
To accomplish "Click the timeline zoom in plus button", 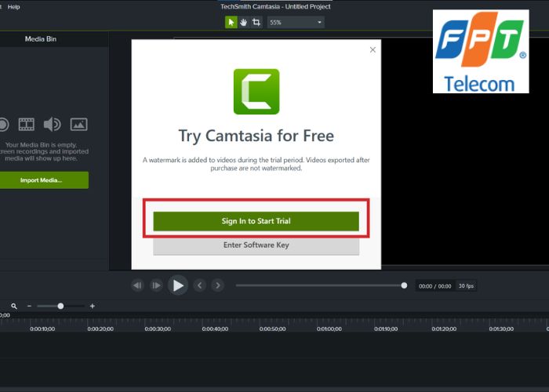I will click(92, 306).
